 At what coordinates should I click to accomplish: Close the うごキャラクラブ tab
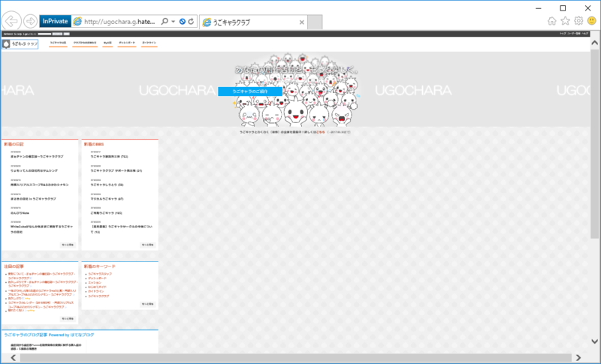pos(302,23)
